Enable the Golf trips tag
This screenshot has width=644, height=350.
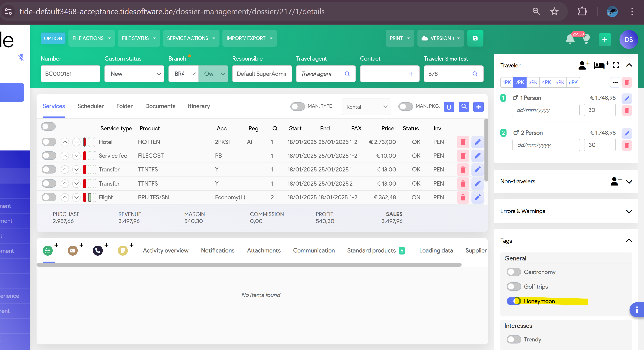pyautogui.click(x=514, y=286)
